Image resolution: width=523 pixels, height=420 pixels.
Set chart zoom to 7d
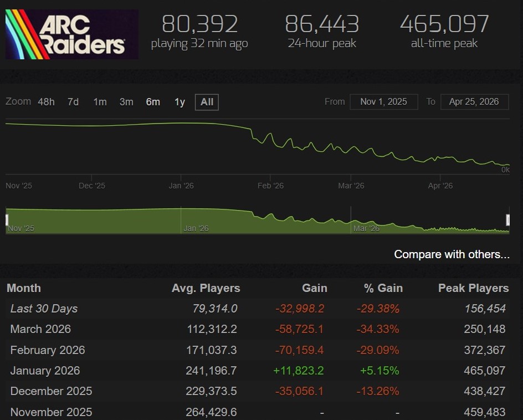click(73, 102)
